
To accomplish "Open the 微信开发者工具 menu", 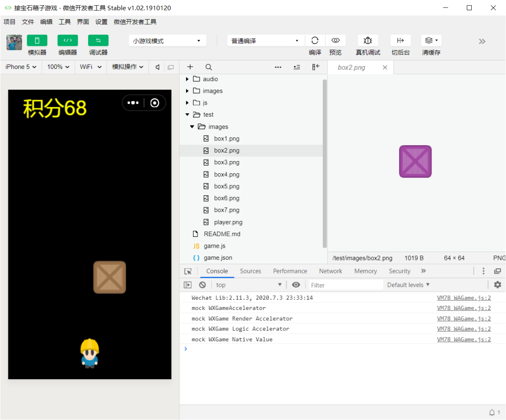I will [x=135, y=22].
